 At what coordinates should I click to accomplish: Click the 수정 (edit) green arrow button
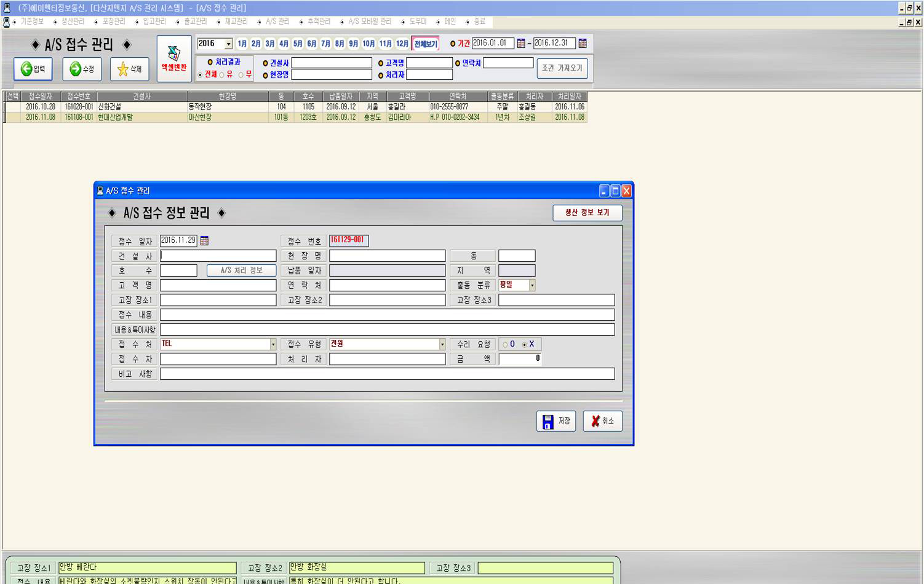coord(82,69)
